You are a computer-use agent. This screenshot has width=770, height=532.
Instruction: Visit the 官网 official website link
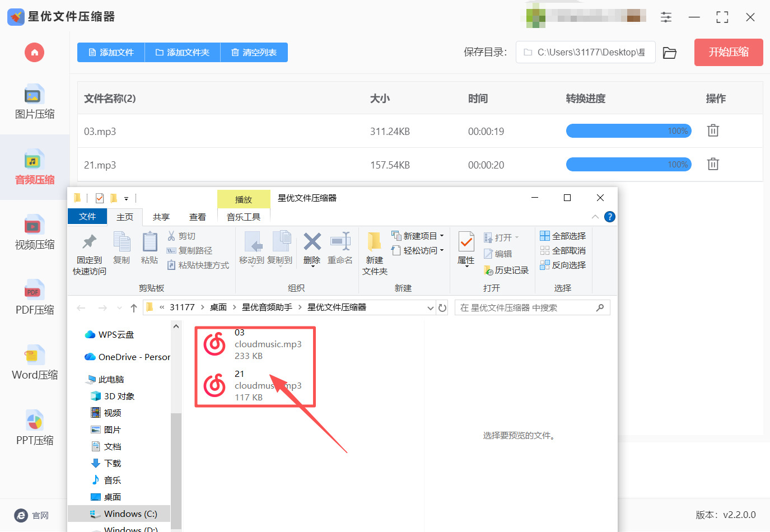(x=32, y=515)
